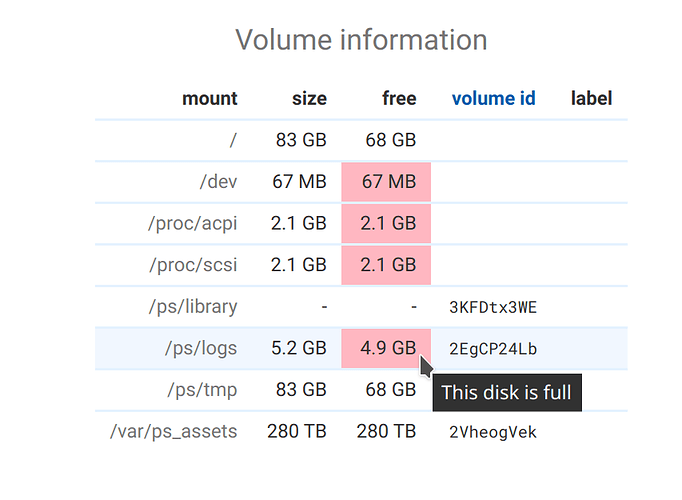Viewport: 682px width, 500px height.
Task: Click the /proc/scsi highlighted 2.1 GB free cell
Action: [386, 265]
